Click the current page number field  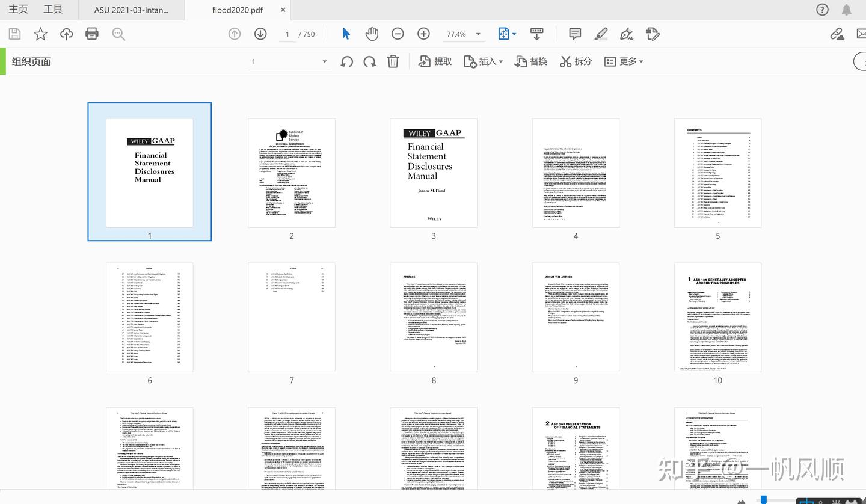point(288,34)
